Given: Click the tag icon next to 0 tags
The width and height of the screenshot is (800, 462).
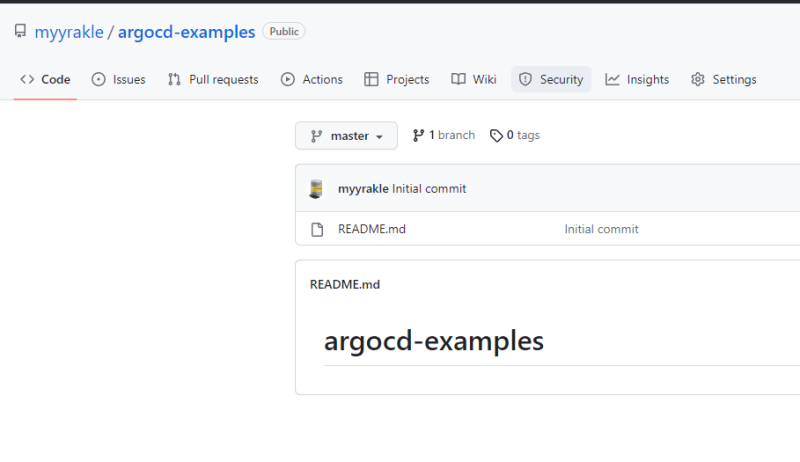Looking at the screenshot, I should 496,136.
